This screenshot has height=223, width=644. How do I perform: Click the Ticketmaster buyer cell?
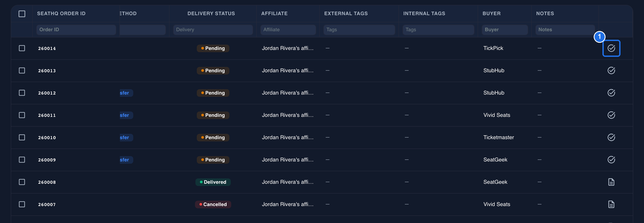click(x=499, y=138)
